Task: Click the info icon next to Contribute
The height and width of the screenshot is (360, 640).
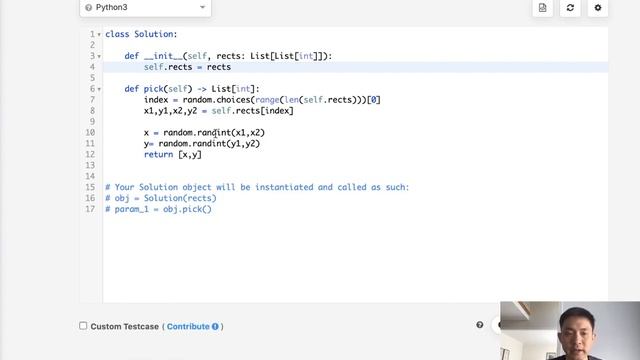Action: point(215,327)
